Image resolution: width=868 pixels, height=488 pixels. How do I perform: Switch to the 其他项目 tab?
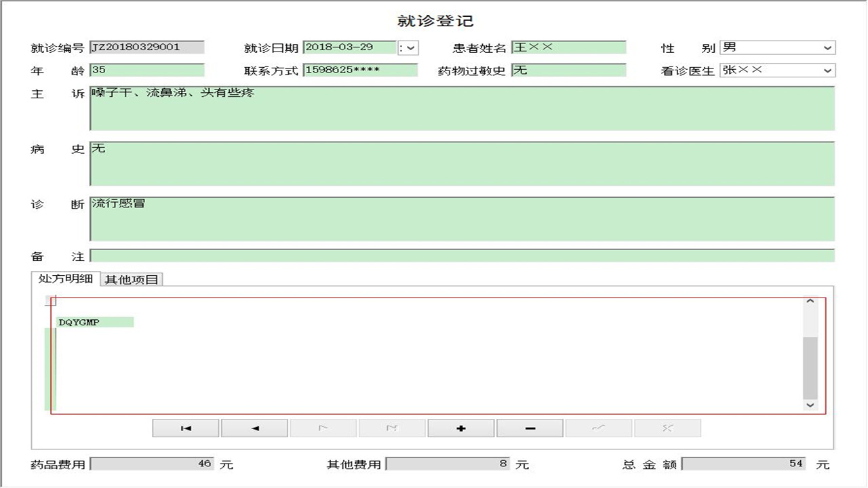132,279
